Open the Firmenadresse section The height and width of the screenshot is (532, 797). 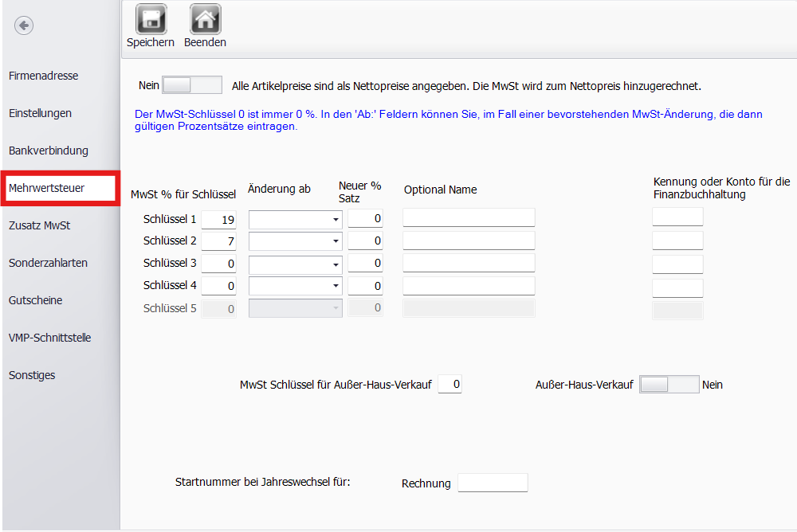[43, 76]
